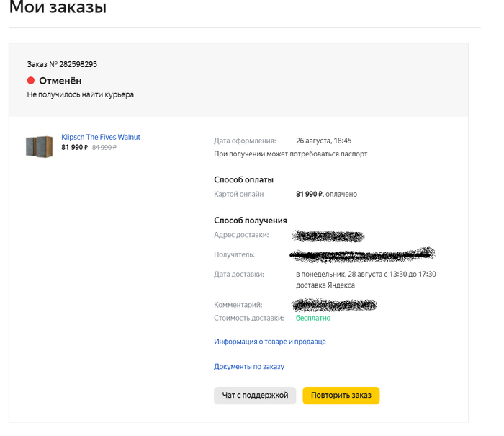Click the Отменён status label
This screenshot has height=436, width=504.
[x=60, y=81]
